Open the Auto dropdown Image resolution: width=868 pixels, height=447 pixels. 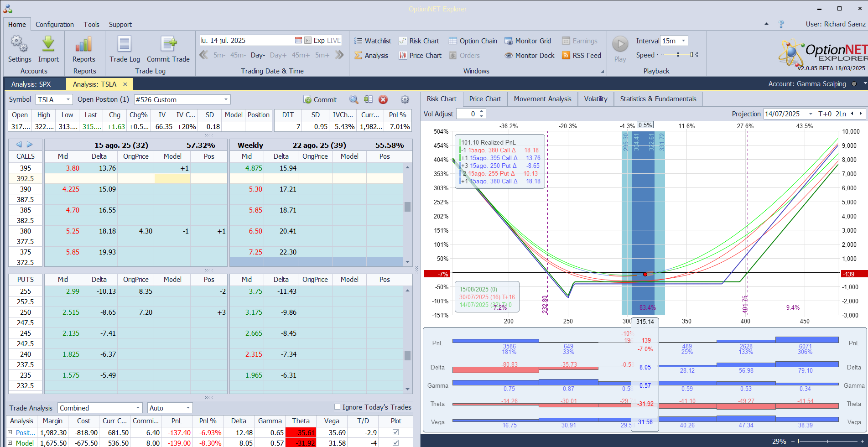tap(188, 408)
